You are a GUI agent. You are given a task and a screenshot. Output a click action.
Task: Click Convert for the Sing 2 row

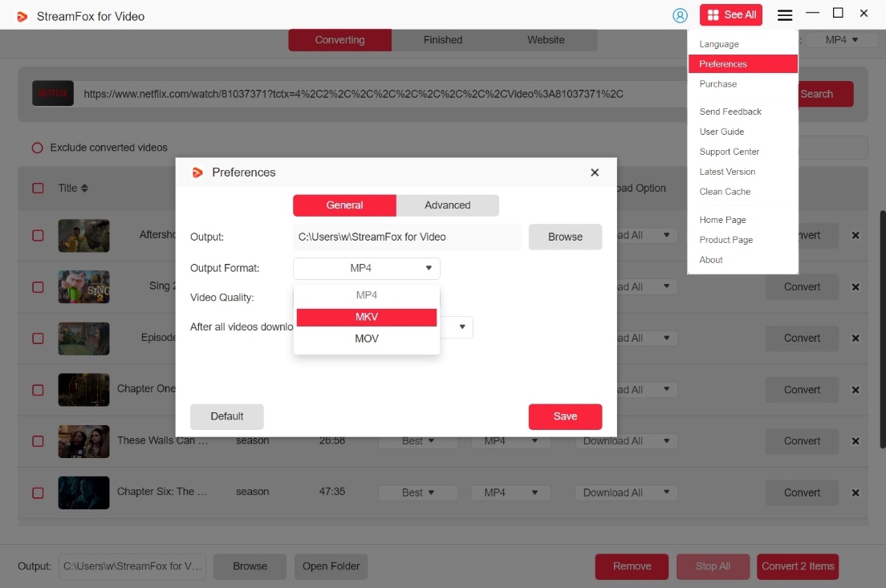point(802,287)
